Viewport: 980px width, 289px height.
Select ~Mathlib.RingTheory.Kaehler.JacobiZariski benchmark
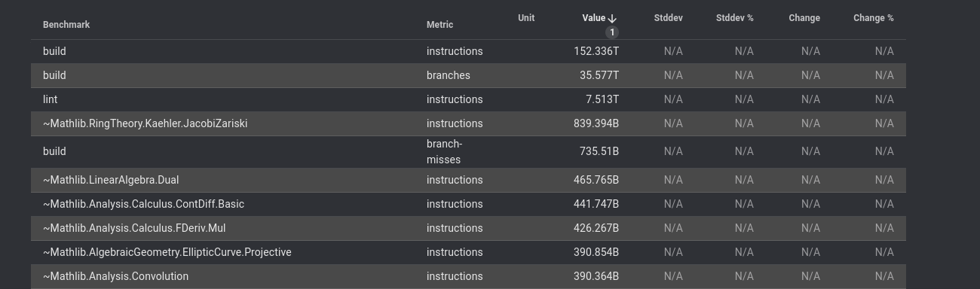[145, 123]
